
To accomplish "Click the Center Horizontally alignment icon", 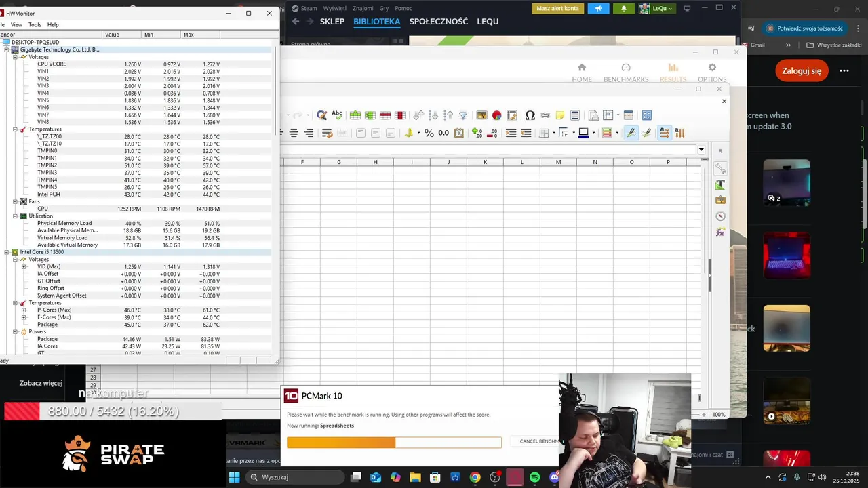I will (294, 133).
